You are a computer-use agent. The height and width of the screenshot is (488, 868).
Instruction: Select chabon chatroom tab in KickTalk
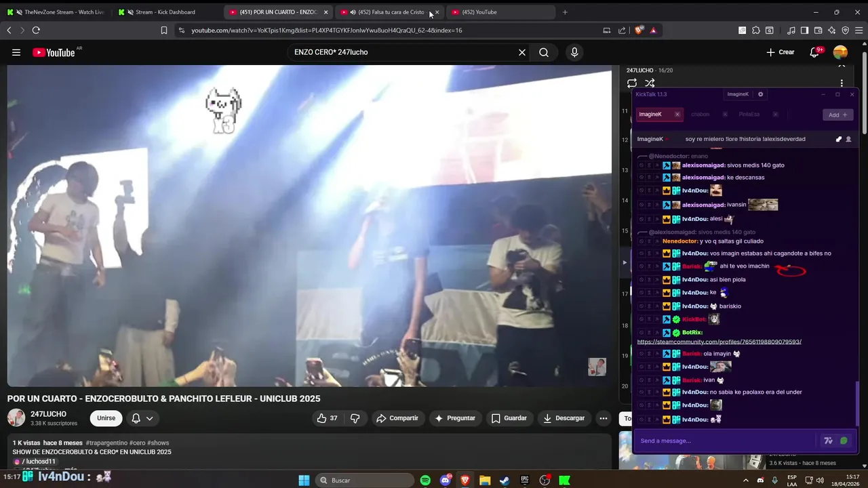[700, 115]
